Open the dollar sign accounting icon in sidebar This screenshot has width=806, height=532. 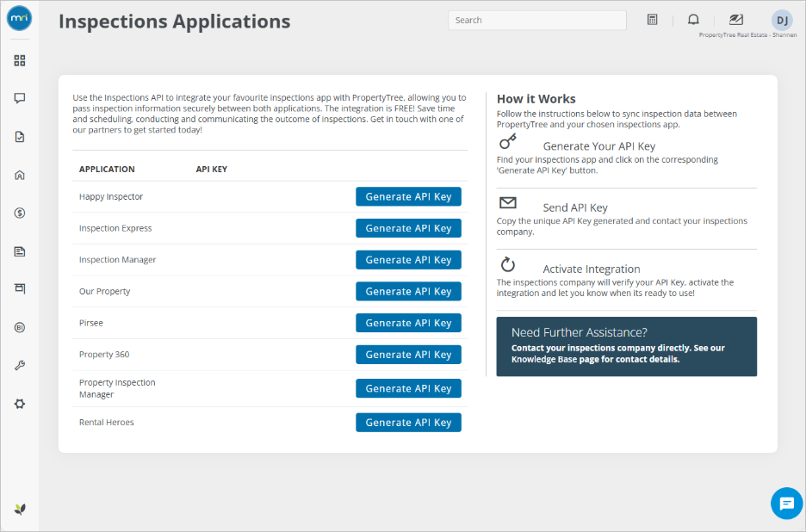20,213
